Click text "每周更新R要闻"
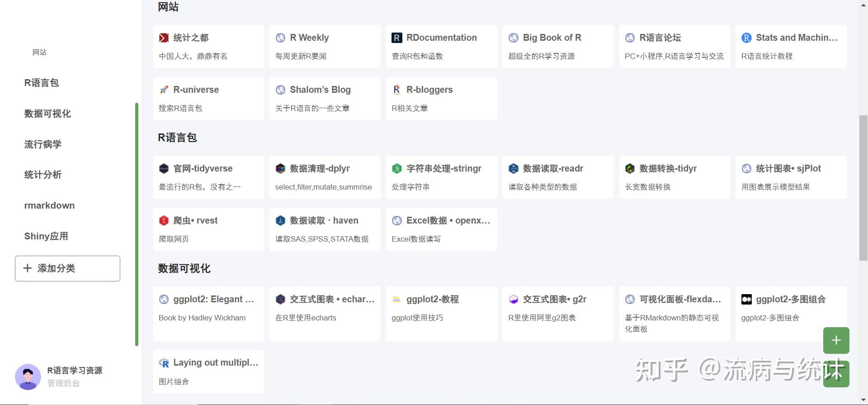The image size is (868, 405). point(301,57)
